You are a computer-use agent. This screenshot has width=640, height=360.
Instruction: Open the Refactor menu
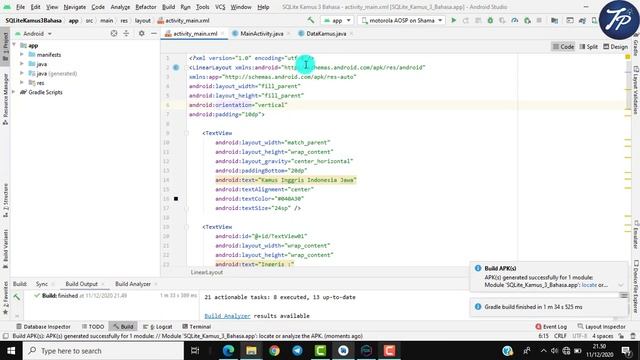click(146, 7)
